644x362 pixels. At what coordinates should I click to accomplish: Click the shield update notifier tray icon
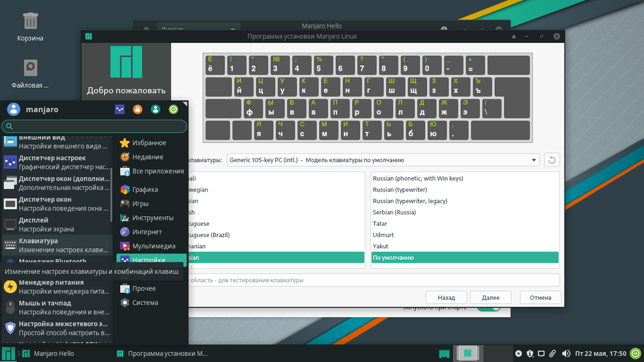click(x=530, y=353)
